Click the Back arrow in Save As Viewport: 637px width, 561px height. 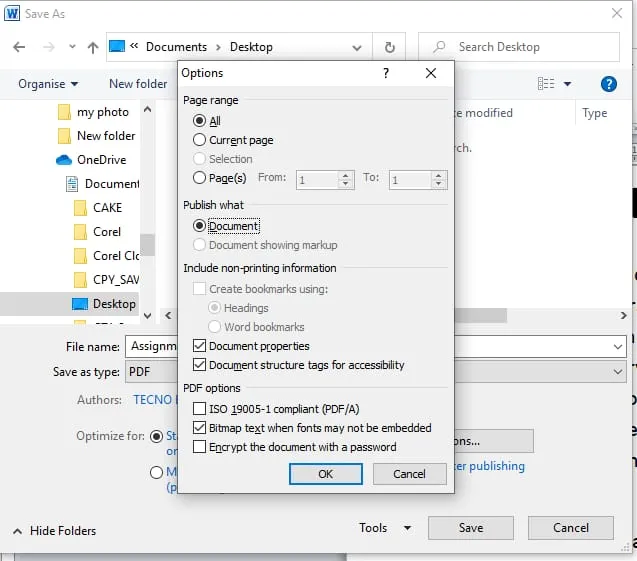[19, 47]
